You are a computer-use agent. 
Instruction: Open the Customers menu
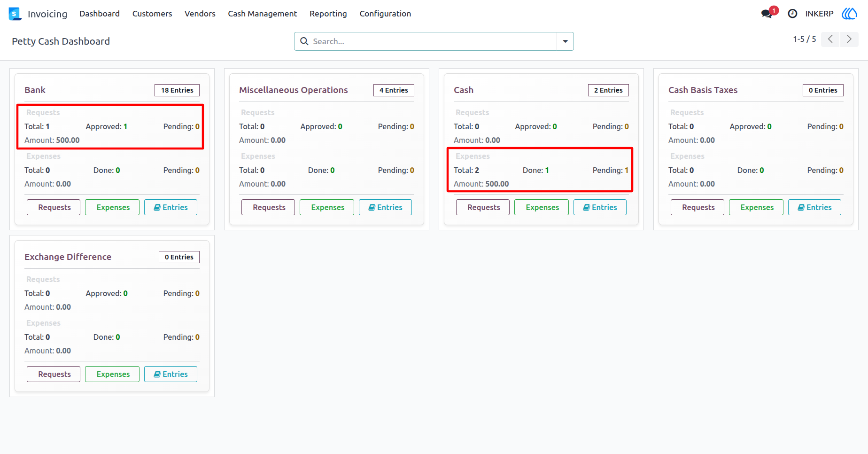click(x=152, y=14)
